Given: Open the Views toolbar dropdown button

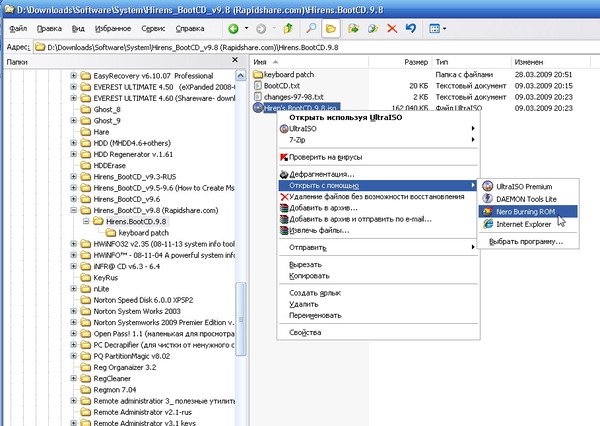Looking at the screenshot, I should coord(437,29).
